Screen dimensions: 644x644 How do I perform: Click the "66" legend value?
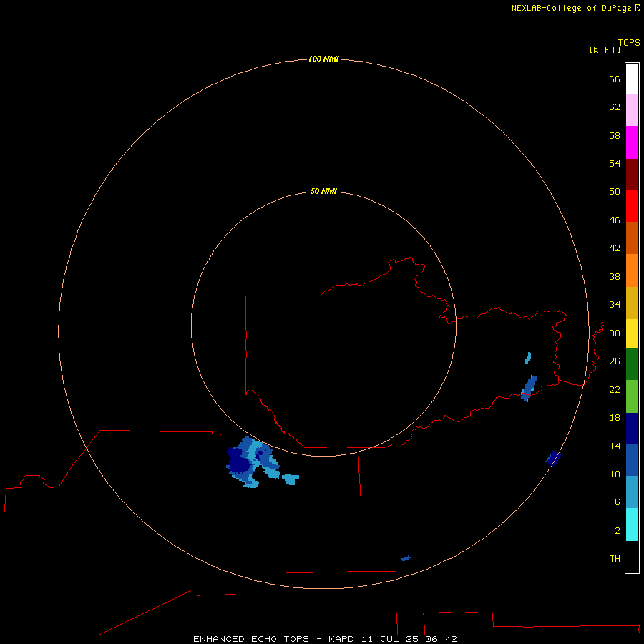pos(615,79)
